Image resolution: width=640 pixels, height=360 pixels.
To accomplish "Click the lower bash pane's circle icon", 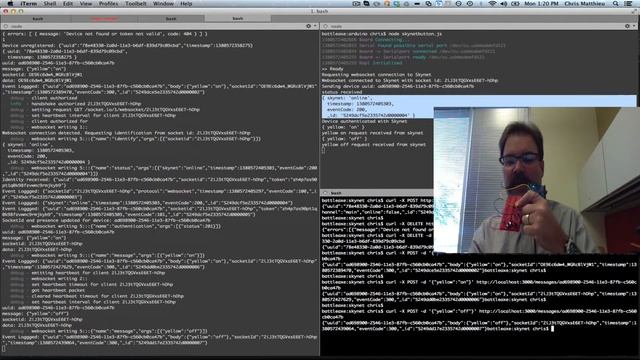I will point(325,193).
